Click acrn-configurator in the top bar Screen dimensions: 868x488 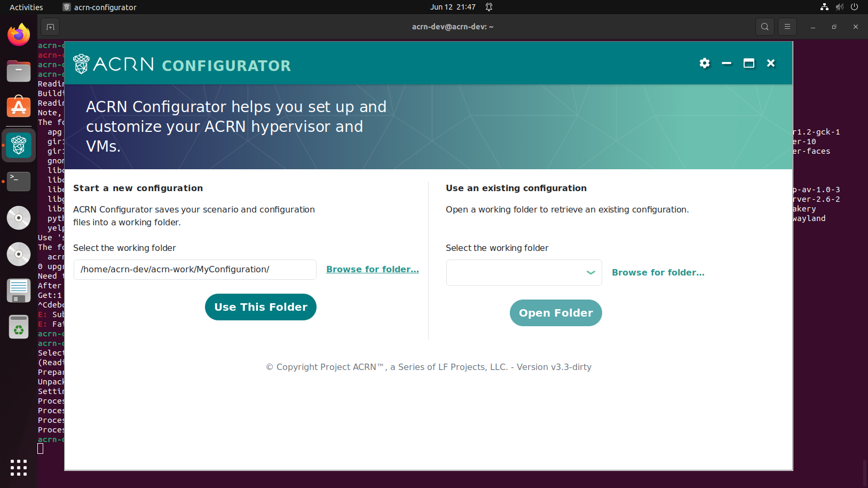point(99,7)
